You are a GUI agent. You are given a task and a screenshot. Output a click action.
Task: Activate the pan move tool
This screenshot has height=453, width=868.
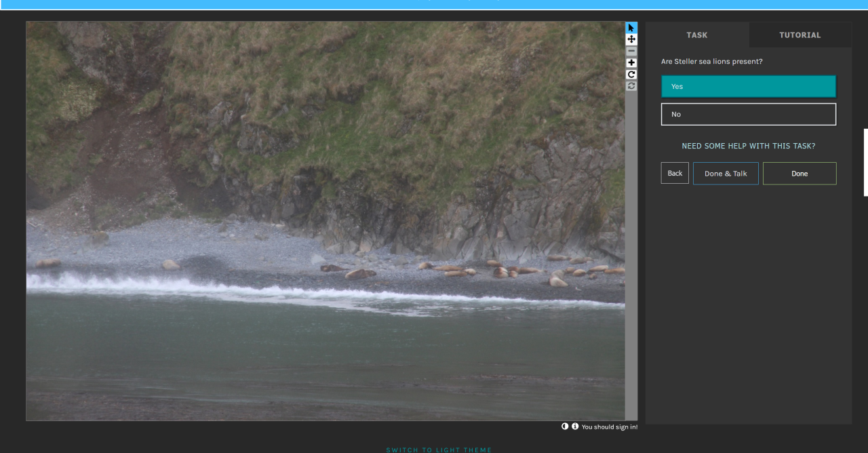click(631, 39)
